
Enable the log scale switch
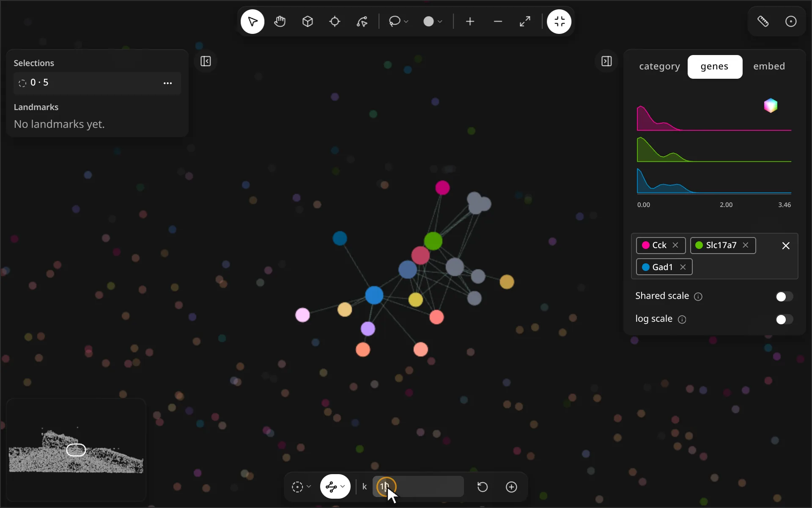click(785, 320)
